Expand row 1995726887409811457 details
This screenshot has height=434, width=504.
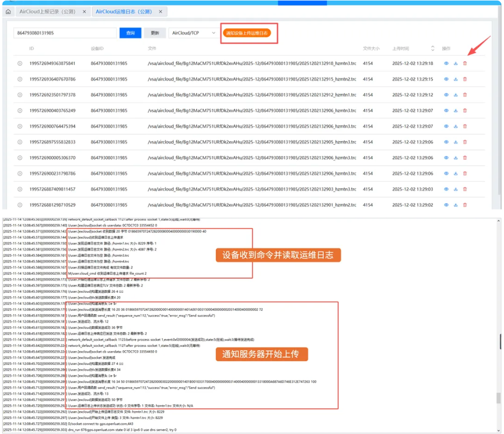click(20, 189)
